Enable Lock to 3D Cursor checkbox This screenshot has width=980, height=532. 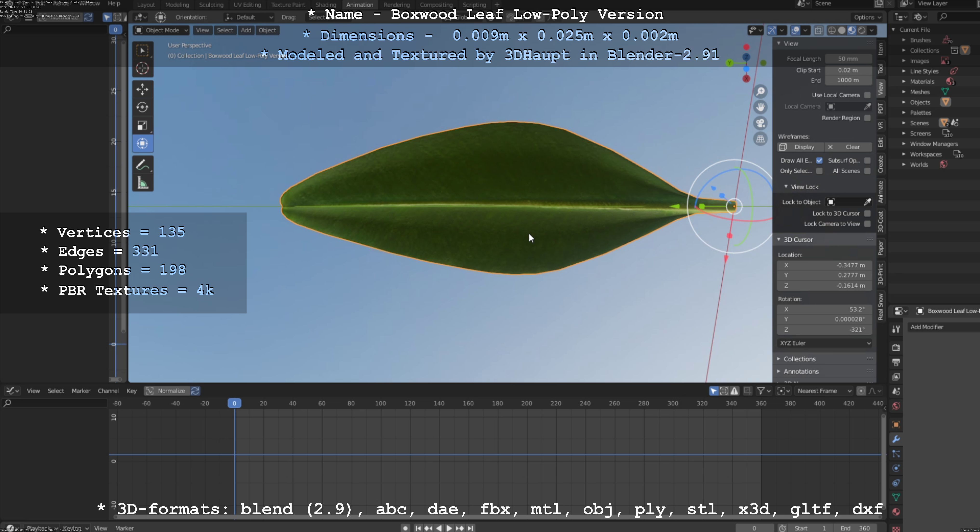pos(867,213)
